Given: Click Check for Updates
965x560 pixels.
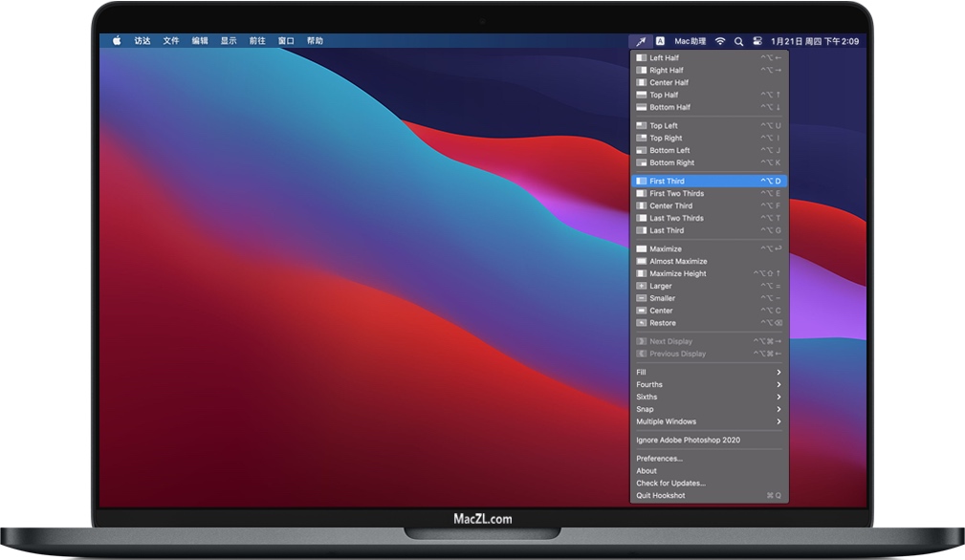Looking at the screenshot, I should pyautogui.click(x=672, y=483).
